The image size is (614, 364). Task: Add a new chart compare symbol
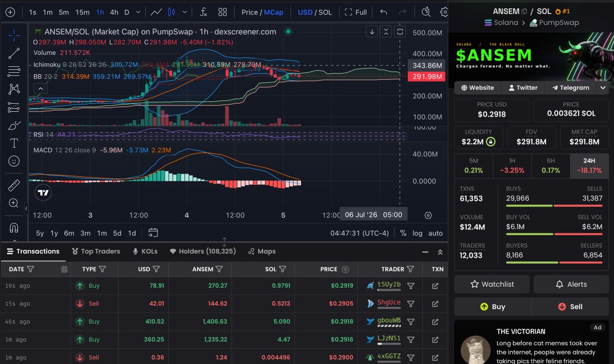[11, 12]
